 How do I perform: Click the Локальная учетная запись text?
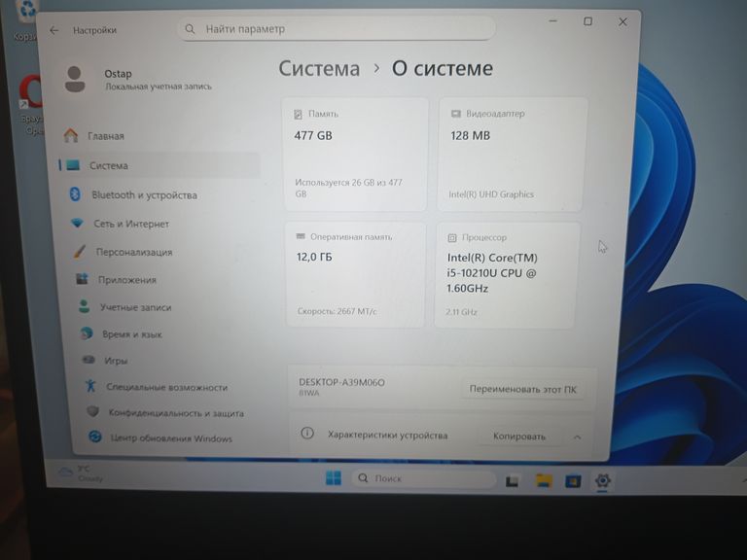coord(159,87)
